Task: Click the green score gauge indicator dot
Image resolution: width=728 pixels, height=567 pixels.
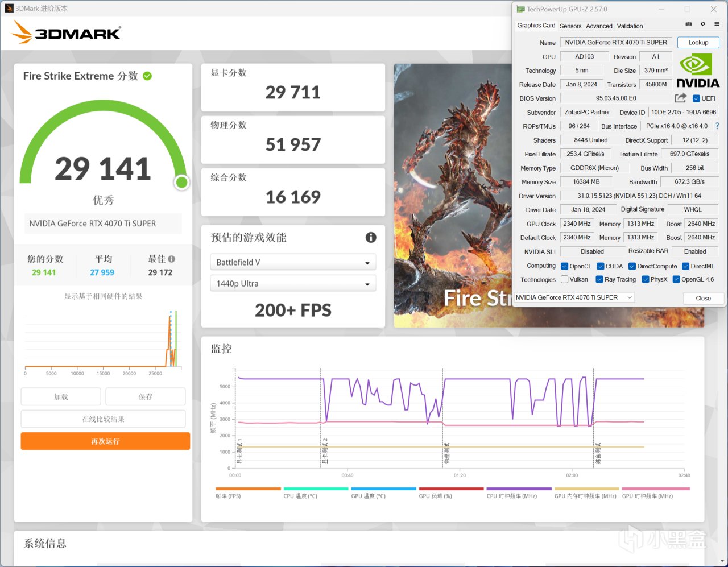Action: (x=182, y=182)
